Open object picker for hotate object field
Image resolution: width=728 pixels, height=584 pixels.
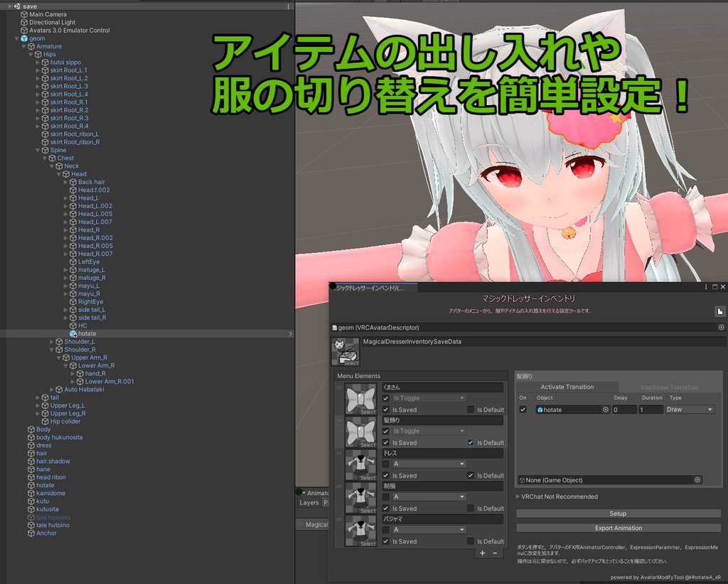click(x=606, y=410)
